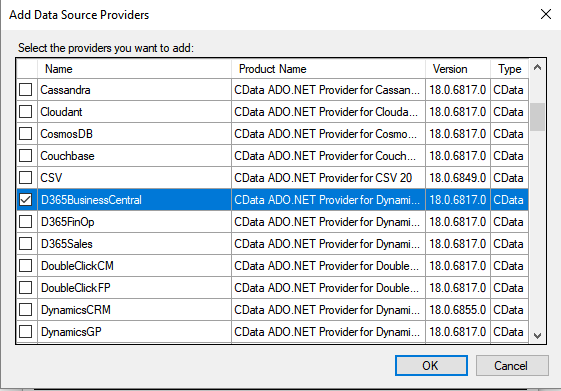Image resolution: width=561 pixels, height=391 pixels.
Task: Dismiss dialog with Cancel button
Action: pos(512,366)
